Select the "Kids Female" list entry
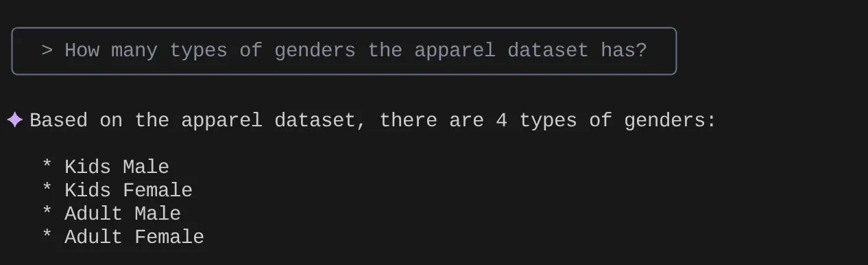Viewport: 868px width, 265px height. coord(128,190)
